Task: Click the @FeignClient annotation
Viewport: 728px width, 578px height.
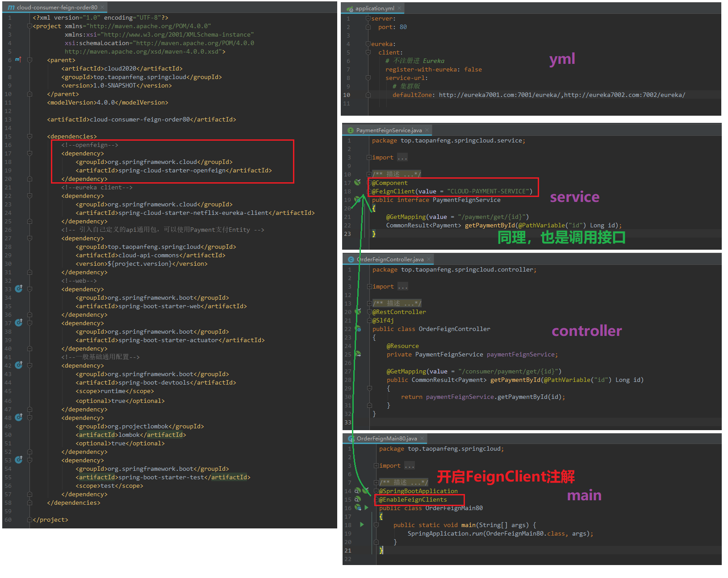Action: point(393,191)
